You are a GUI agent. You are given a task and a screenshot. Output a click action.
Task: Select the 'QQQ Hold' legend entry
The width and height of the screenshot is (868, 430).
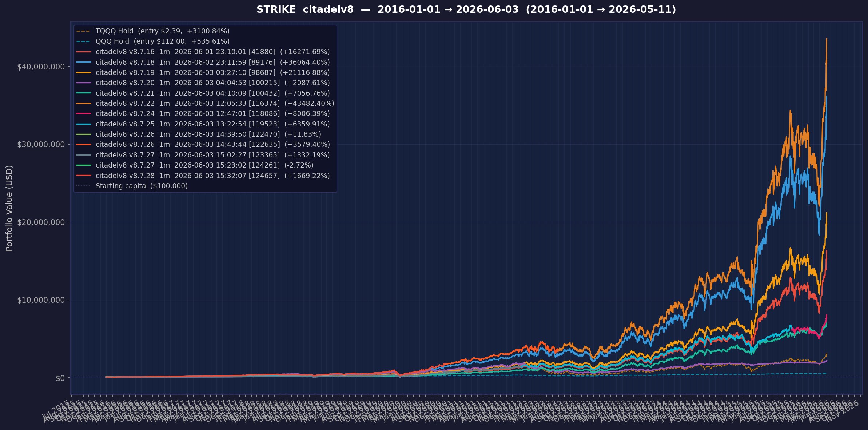coord(153,41)
